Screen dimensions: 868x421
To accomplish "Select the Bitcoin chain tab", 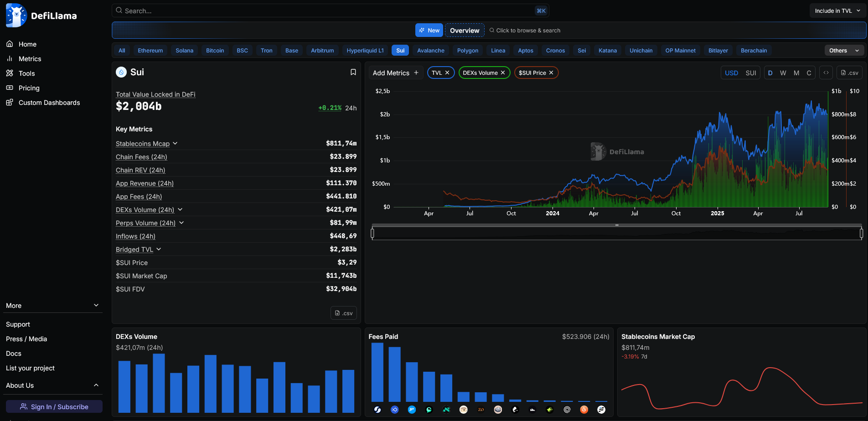I will click(x=215, y=51).
